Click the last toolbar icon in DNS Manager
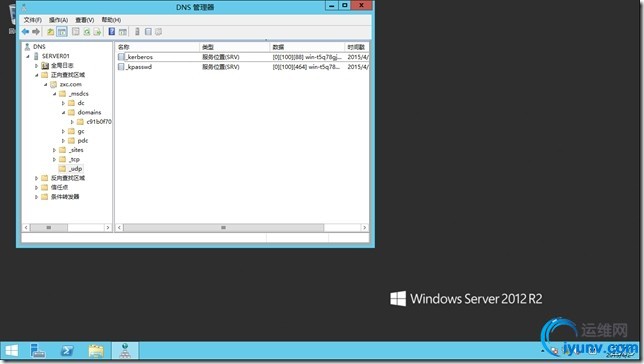 (159, 32)
